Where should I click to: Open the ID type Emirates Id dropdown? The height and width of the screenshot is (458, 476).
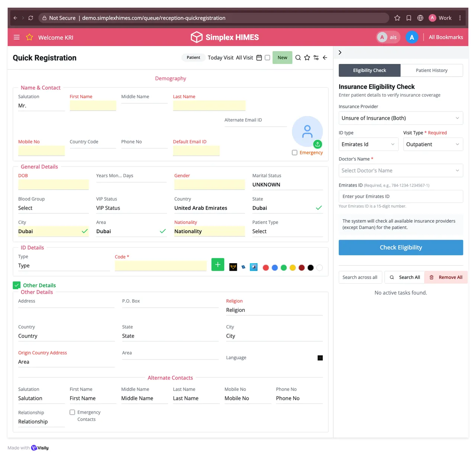[x=369, y=144]
